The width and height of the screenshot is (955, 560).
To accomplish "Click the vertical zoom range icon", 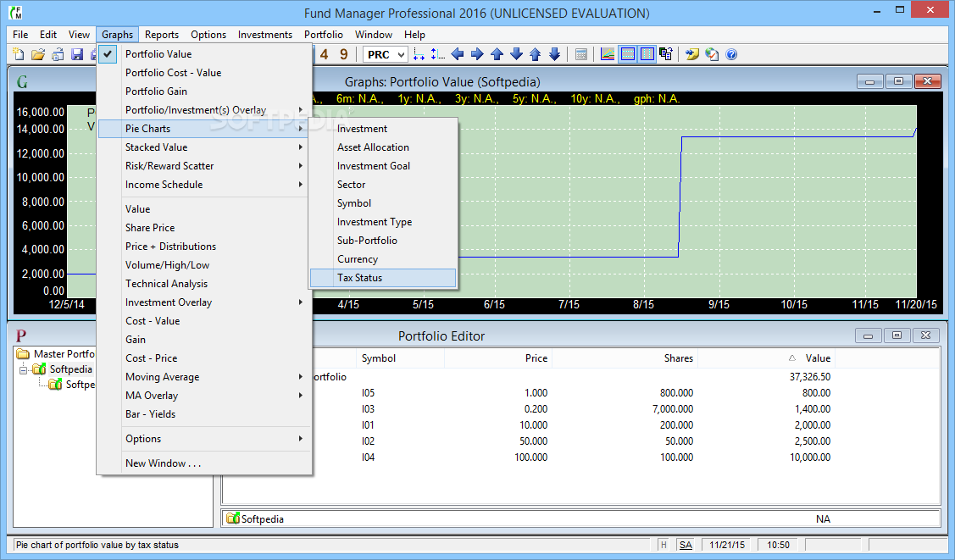I will point(437,54).
